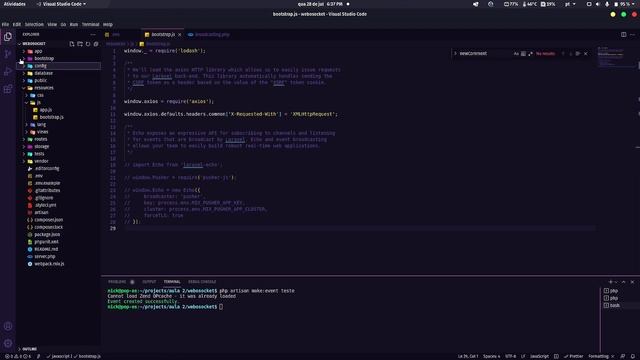Click the code minimap
Image resolution: width=640 pixels, height=360 pixels.
[x=616, y=57]
